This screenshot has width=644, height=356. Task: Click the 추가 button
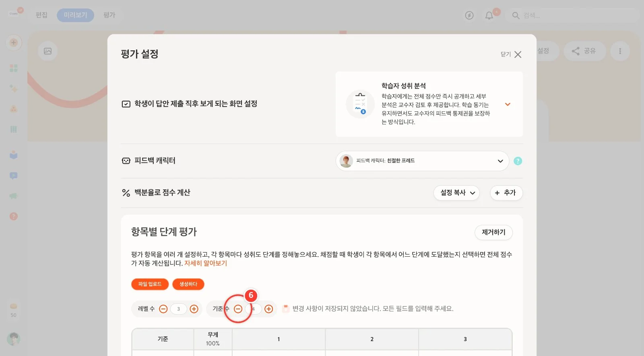(x=506, y=193)
